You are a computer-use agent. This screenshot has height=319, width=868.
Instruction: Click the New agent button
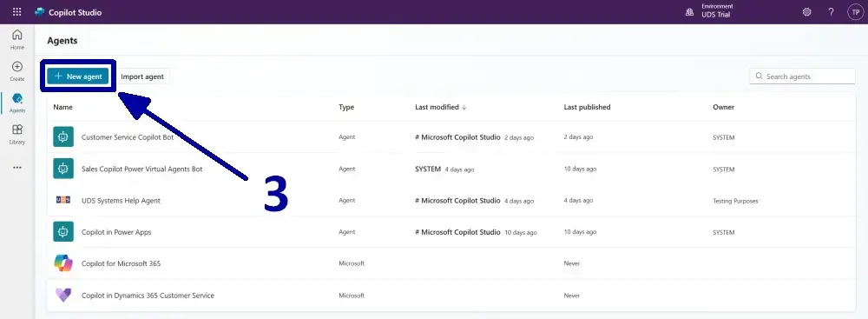pyautogui.click(x=77, y=76)
